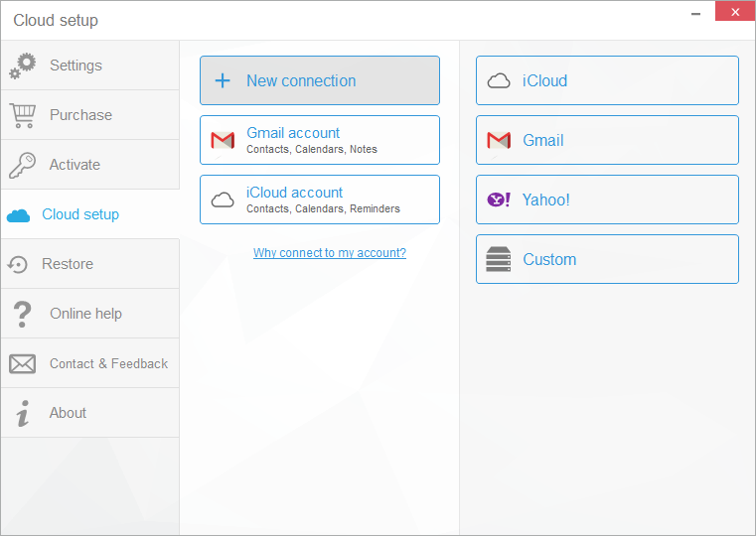
Task: Click the italic i About icon
Action: coord(23,413)
